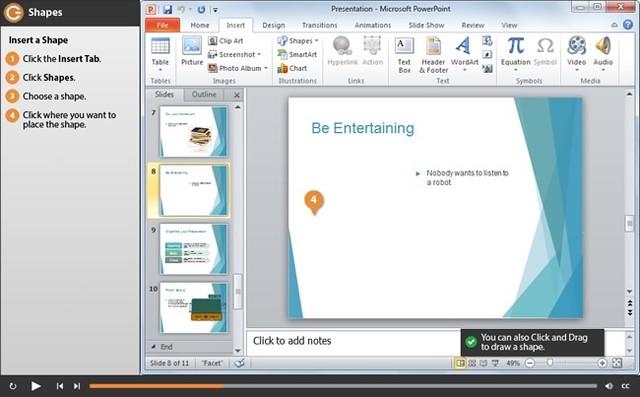Click the zoom slider handle
Screen dimensions: 640x397
point(550,363)
